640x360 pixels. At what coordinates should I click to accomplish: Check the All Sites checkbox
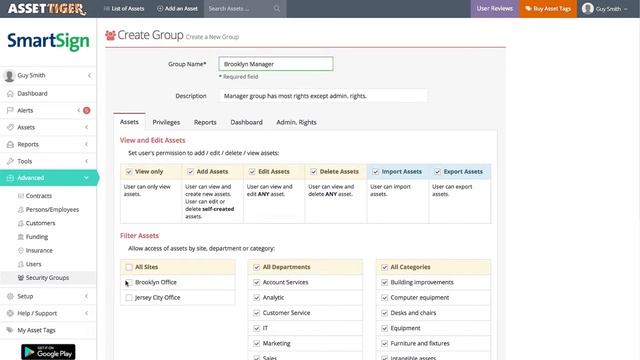click(x=129, y=267)
